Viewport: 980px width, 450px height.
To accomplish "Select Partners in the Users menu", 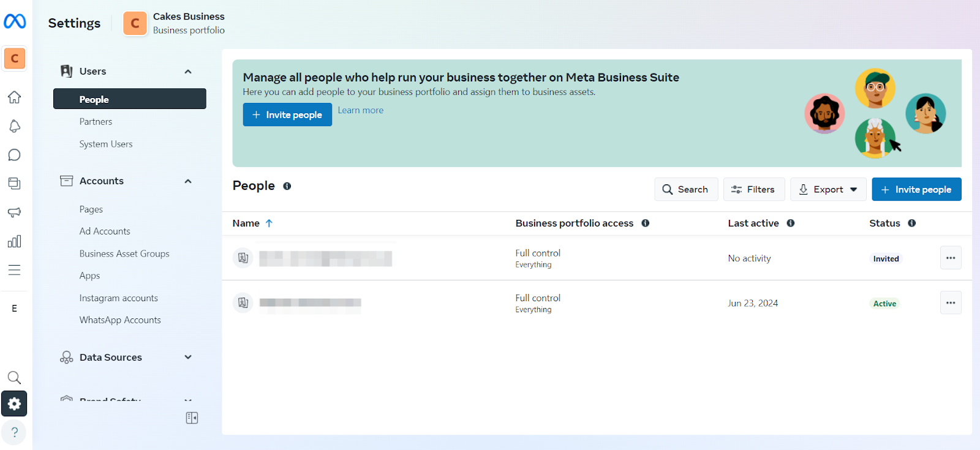I will [x=96, y=122].
